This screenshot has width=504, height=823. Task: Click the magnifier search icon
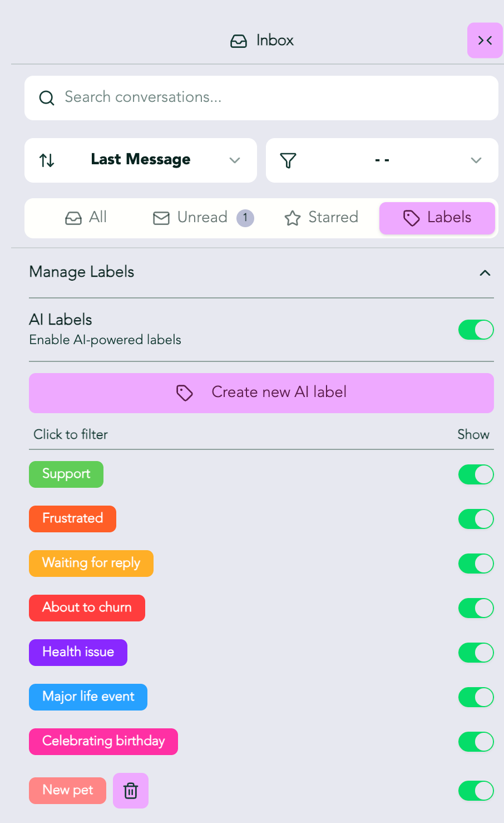pyautogui.click(x=47, y=98)
